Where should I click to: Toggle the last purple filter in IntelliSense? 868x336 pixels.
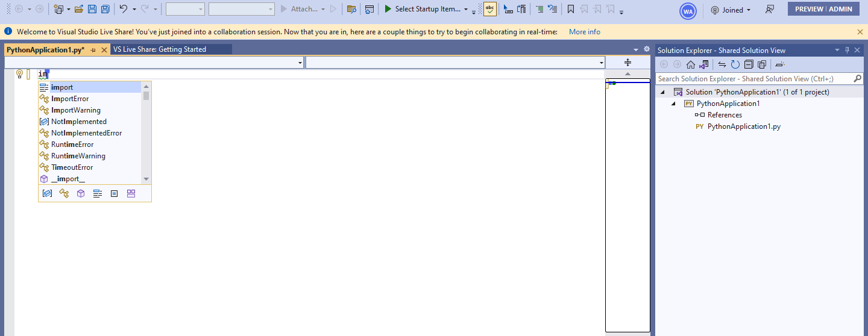pos(131,193)
